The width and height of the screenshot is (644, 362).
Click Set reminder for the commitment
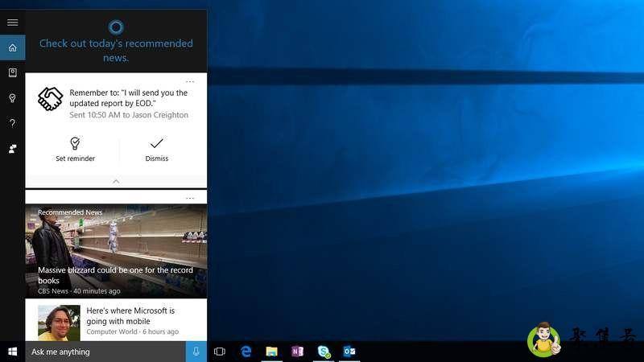pyautogui.click(x=75, y=150)
